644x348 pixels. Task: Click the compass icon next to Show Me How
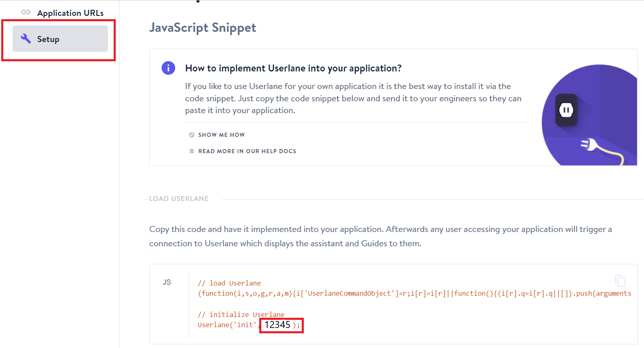tap(191, 135)
